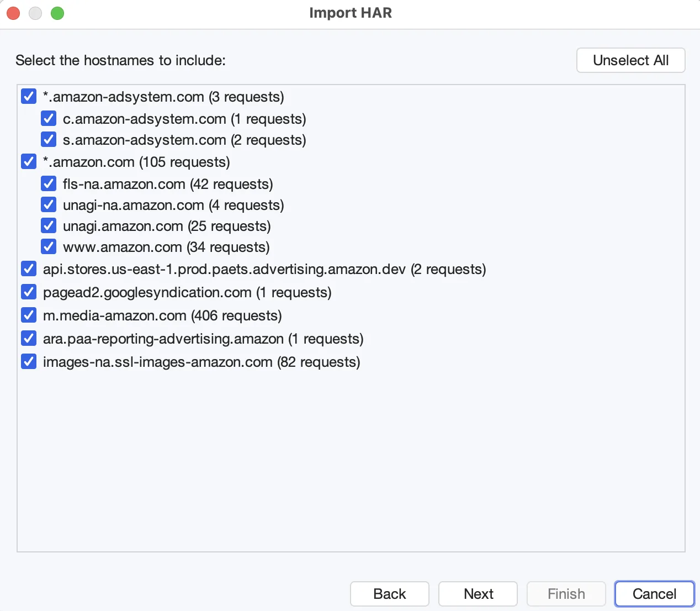Uncheck c.amazon-adsystem.com checkbox
This screenshot has width=700, height=611.
tap(49, 119)
